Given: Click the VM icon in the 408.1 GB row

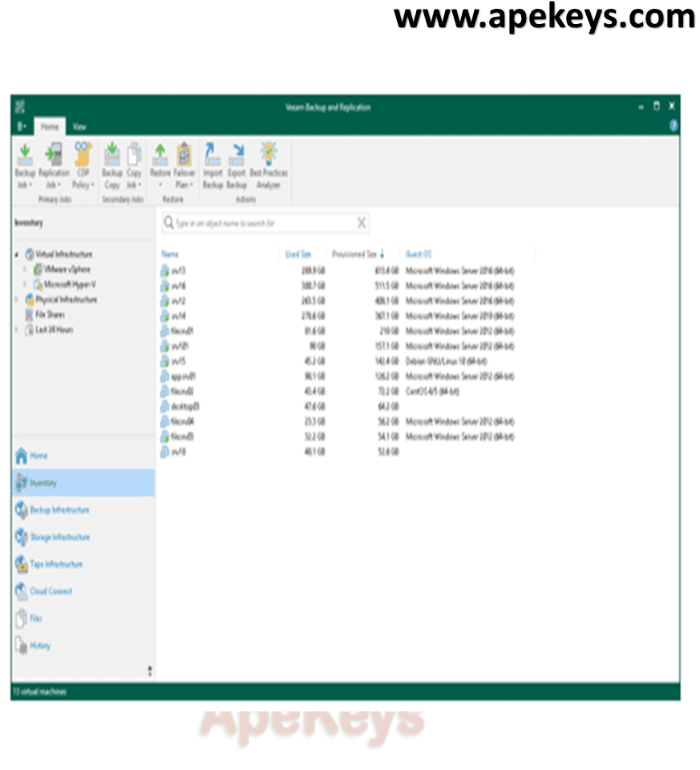Looking at the screenshot, I should point(165,301).
